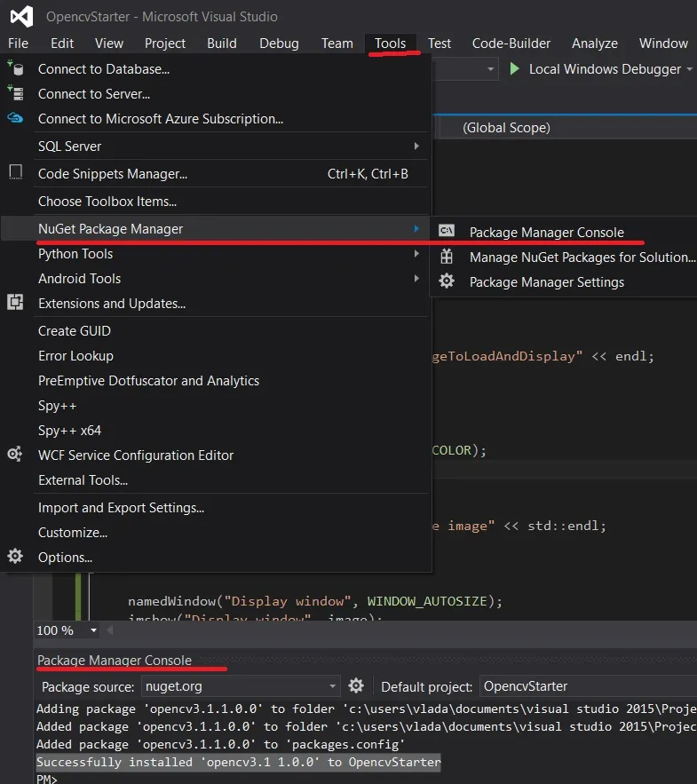This screenshot has width=697, height=784.
Task: Click the WCF Service Configuration Editor icon
Action: 14,454
